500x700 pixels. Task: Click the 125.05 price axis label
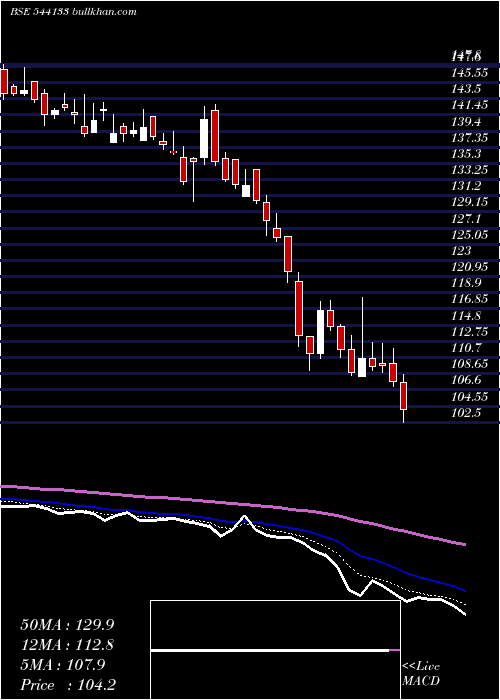[x=468, y=234]
